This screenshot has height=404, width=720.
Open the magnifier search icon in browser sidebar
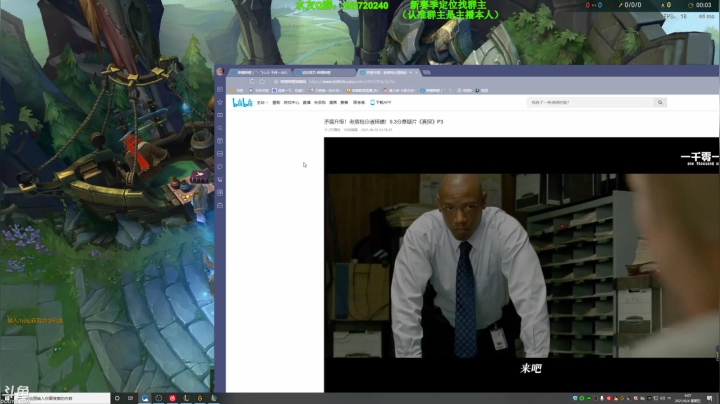(x=220, y=128)
